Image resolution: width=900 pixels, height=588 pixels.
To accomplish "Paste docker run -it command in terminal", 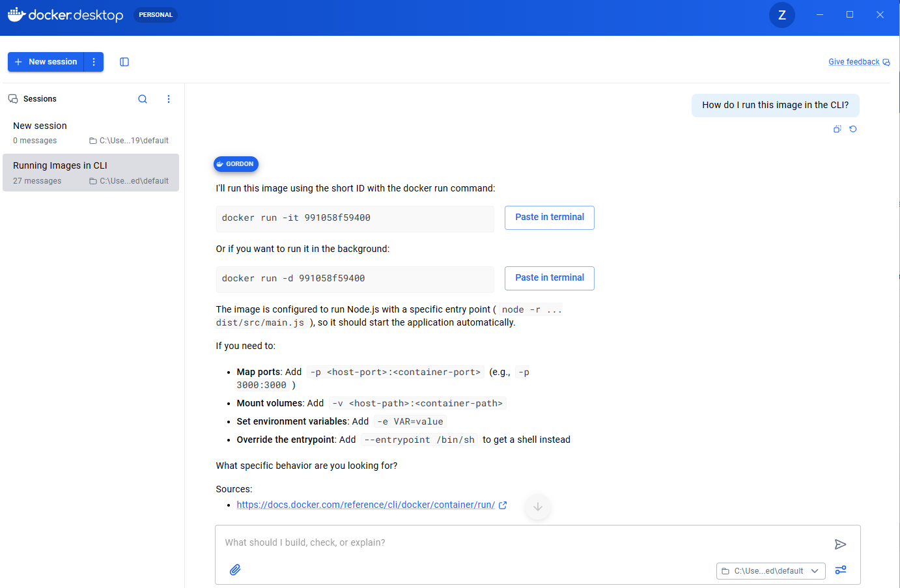I will point(550,217).
